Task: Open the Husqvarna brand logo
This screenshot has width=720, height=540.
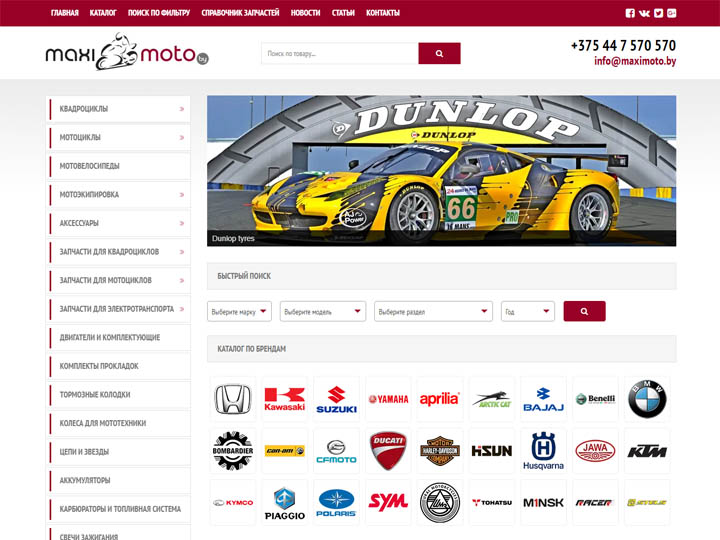Action: pos(543,451)
